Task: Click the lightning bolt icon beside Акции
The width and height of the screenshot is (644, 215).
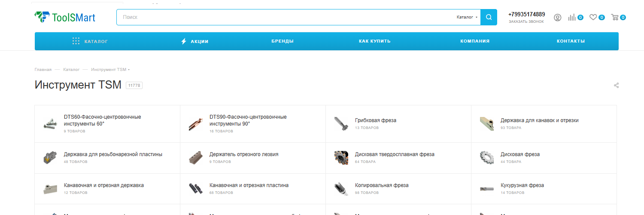Action: (x=184, y=41)
